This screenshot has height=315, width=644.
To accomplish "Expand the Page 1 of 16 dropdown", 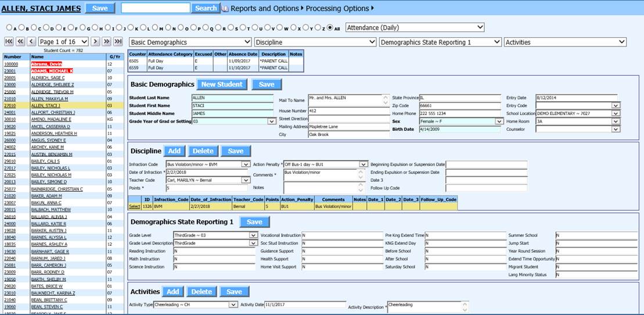I will [63, 41].
